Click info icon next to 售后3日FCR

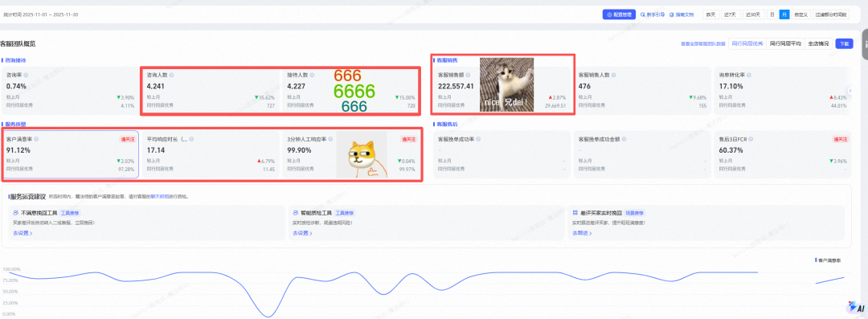click(x=751, y=140)
